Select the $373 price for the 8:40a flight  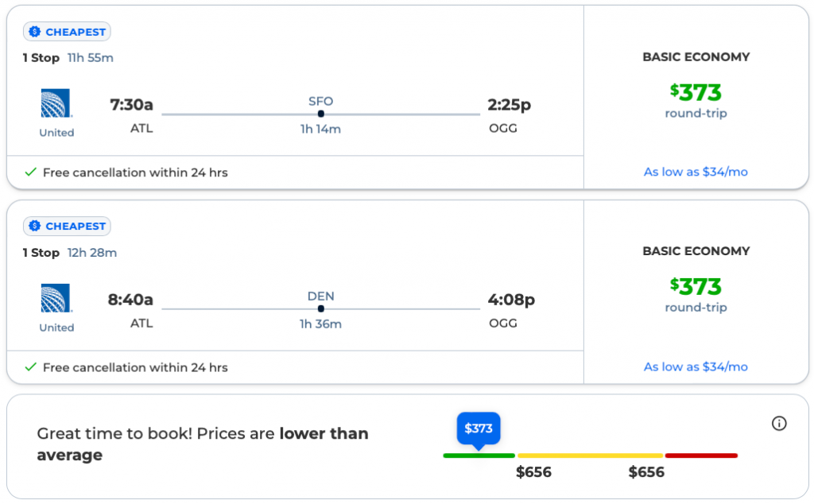[696, 287]
